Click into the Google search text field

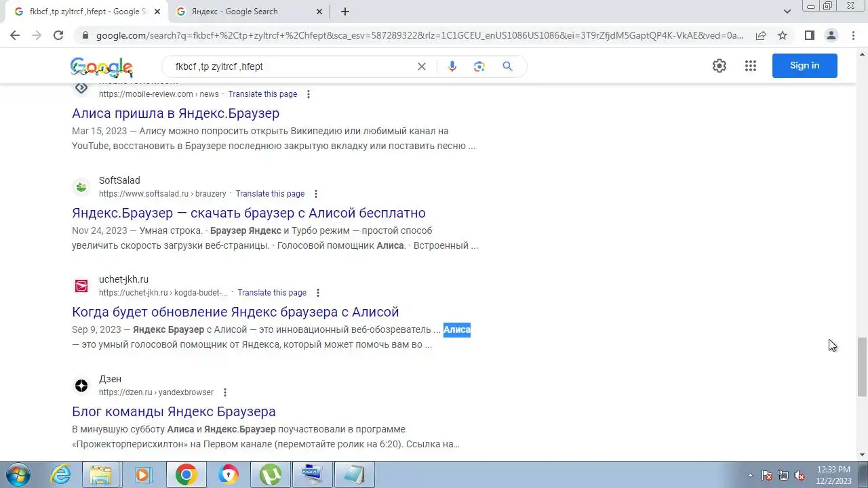point(292,66)
